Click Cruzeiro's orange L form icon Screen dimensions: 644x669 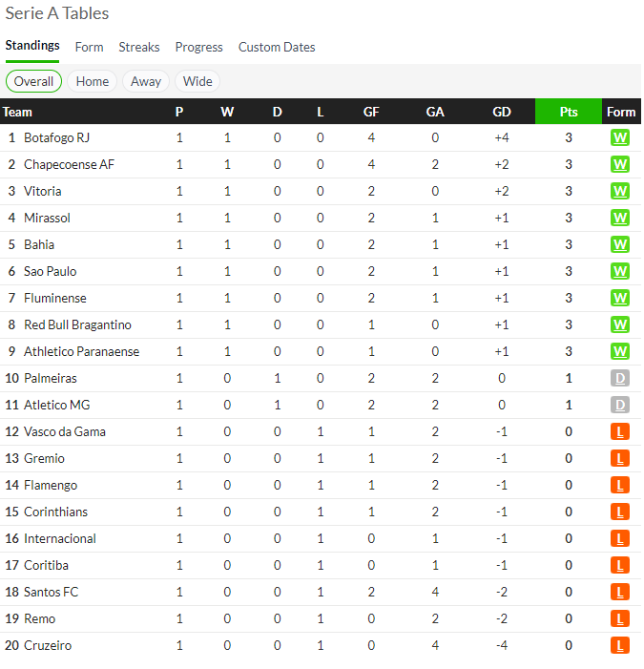coord(620,645)
